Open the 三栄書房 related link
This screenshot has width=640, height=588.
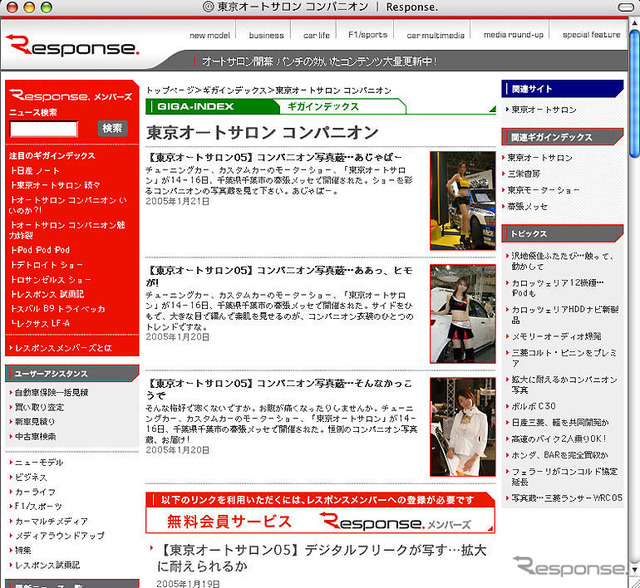[x=523, y=174]
